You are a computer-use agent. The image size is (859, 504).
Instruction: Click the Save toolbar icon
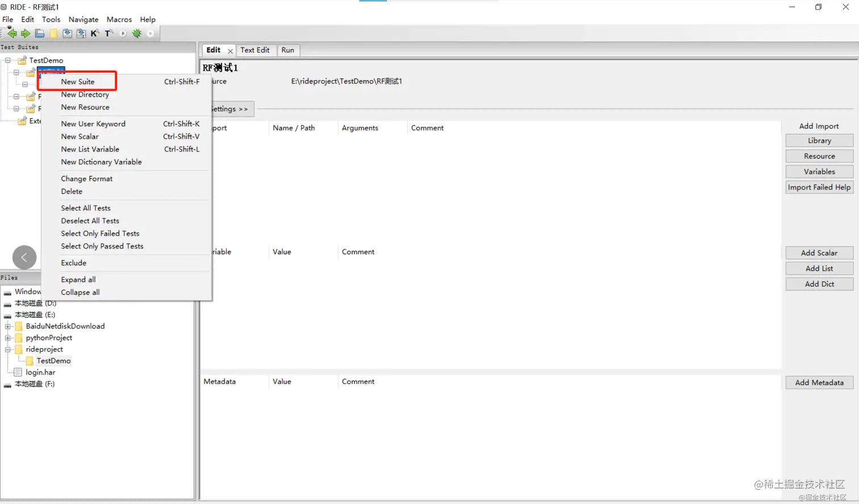(x=67, y=34)
